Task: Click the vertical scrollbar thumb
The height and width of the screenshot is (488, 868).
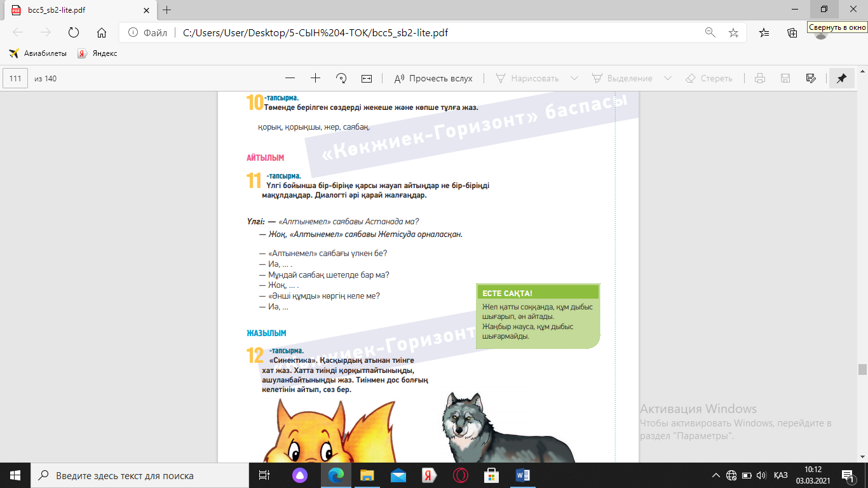Action: [862, 369]
